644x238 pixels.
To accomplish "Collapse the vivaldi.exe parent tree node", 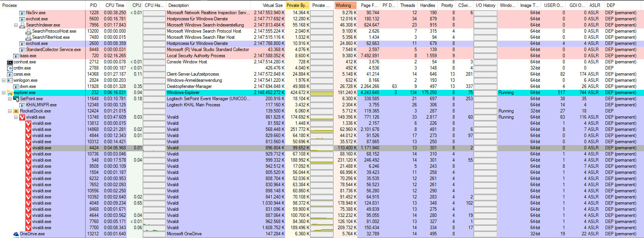I will [16, 117].
